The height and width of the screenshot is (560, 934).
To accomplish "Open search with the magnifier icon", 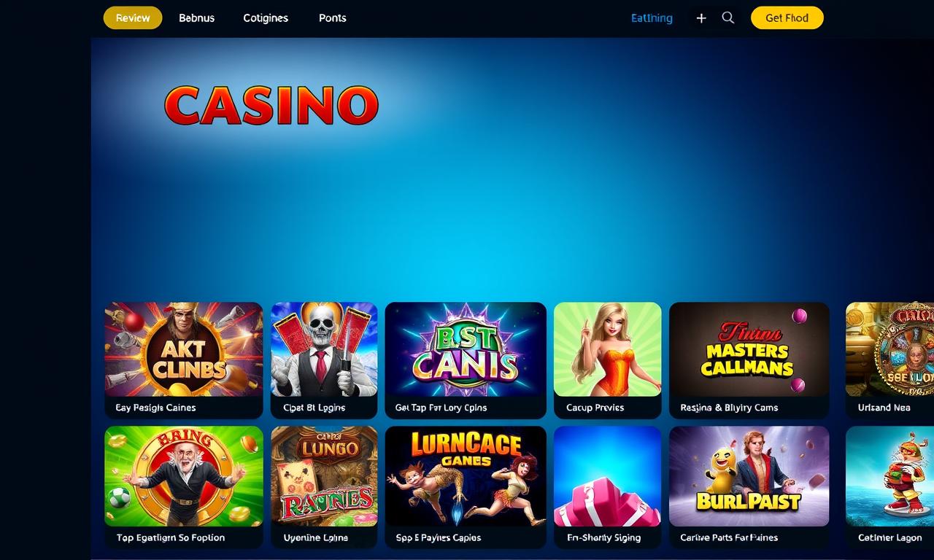I will point(728,18).
